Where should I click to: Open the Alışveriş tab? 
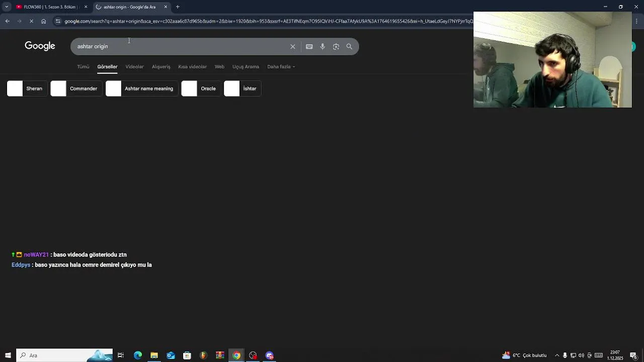[x=161, y=67]
